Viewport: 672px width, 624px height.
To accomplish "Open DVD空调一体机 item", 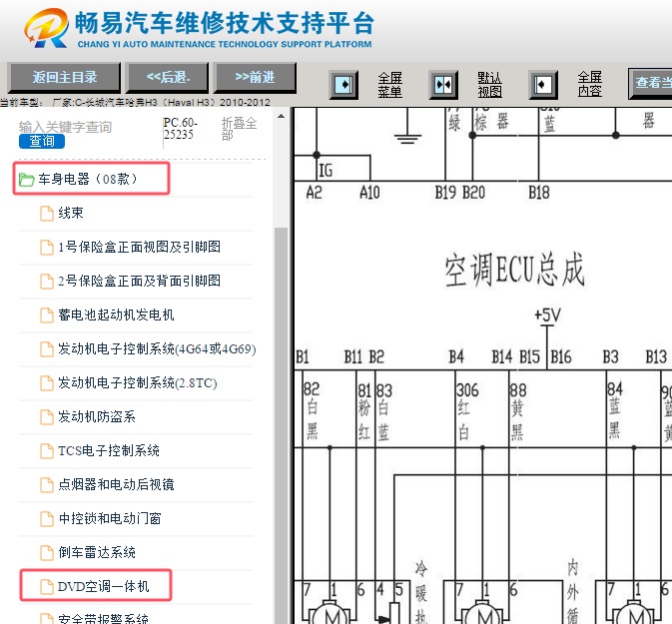I will point(103,586).
